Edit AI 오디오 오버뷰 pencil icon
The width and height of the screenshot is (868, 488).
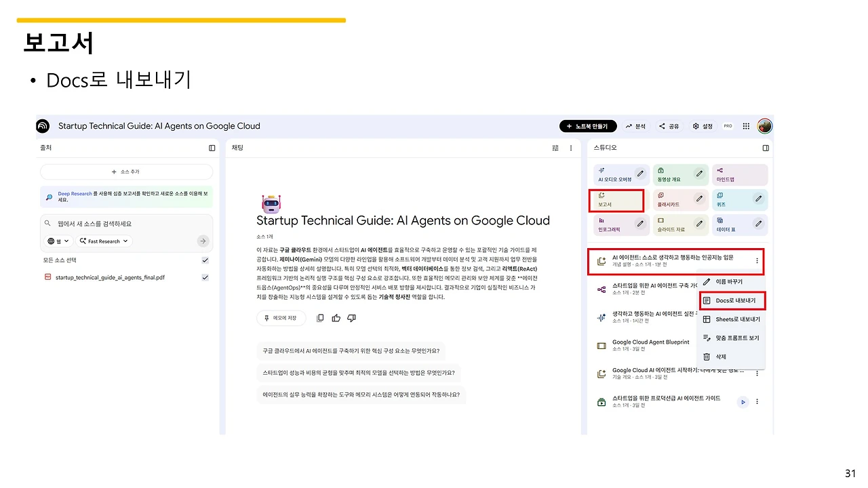(639, 174)
